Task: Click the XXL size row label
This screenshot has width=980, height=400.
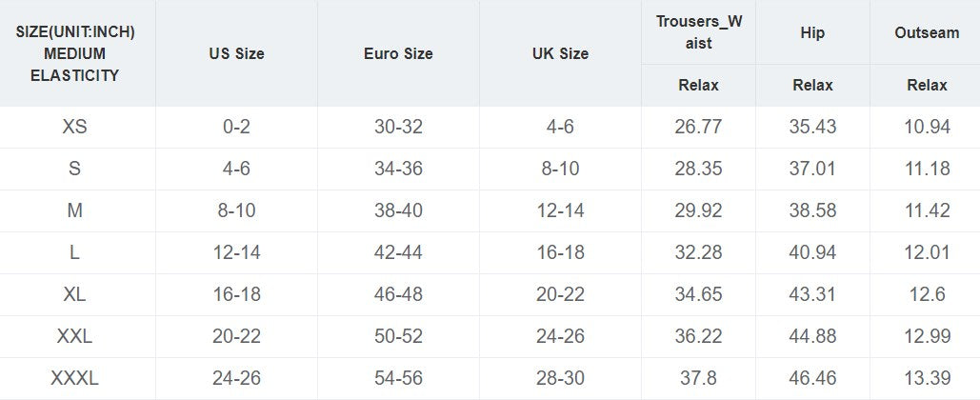Action: tap(75, 336)
